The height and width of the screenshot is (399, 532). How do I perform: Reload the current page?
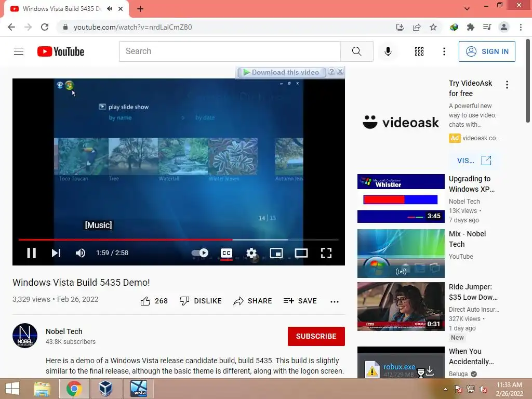pos(45,27)
